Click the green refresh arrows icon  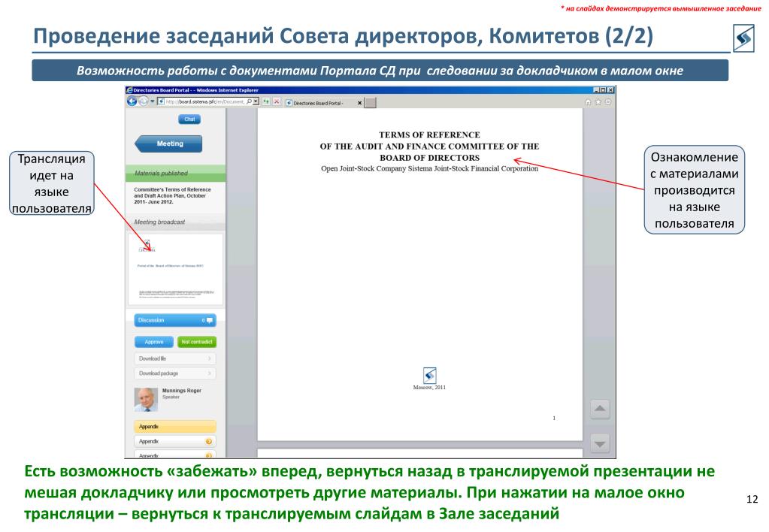(x=266, y=101)
